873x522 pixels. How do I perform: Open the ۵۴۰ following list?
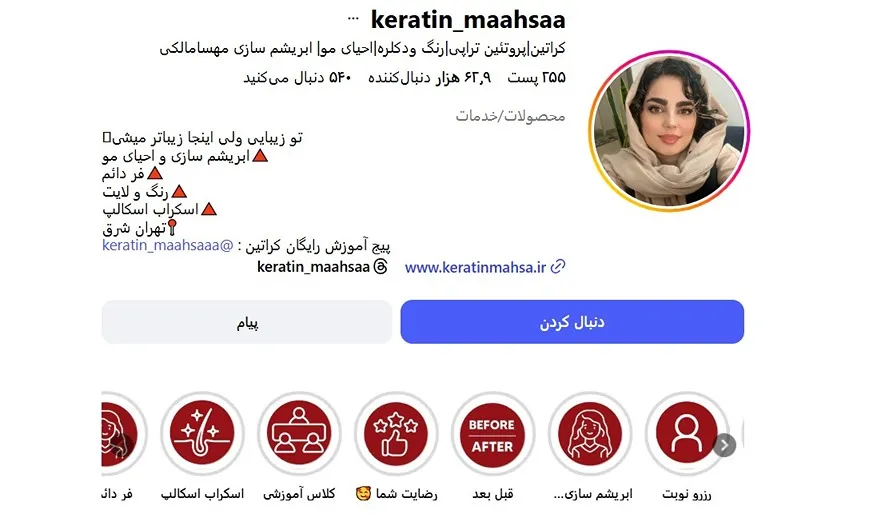pos(297,77)
